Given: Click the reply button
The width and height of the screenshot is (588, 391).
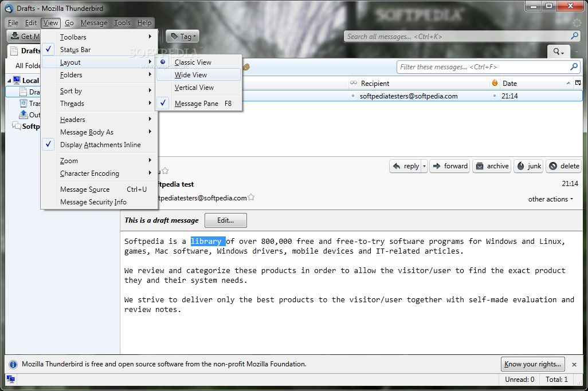Looking at the screenshot, I should (x=406, y=166).
